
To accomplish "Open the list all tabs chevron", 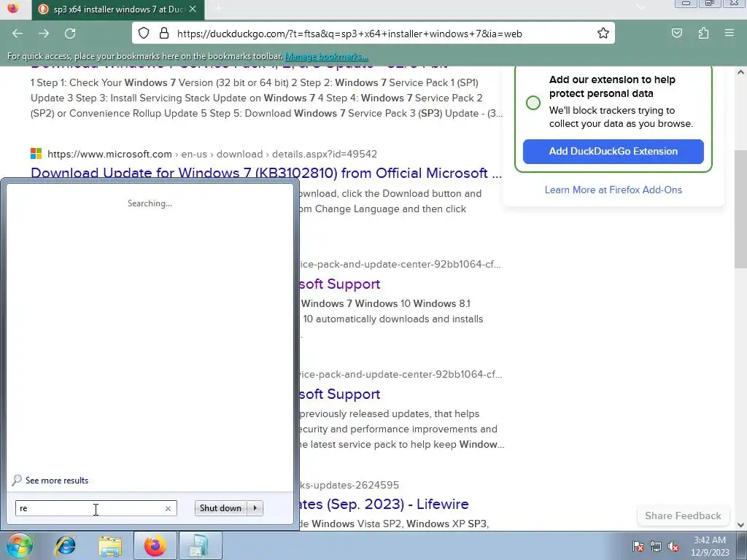I will click(641, 7).
